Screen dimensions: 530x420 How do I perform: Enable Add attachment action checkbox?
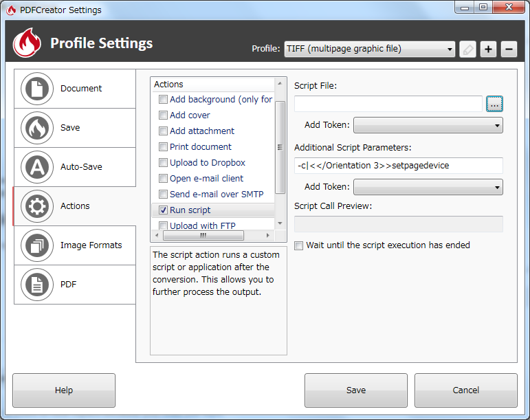coord(163,131)
